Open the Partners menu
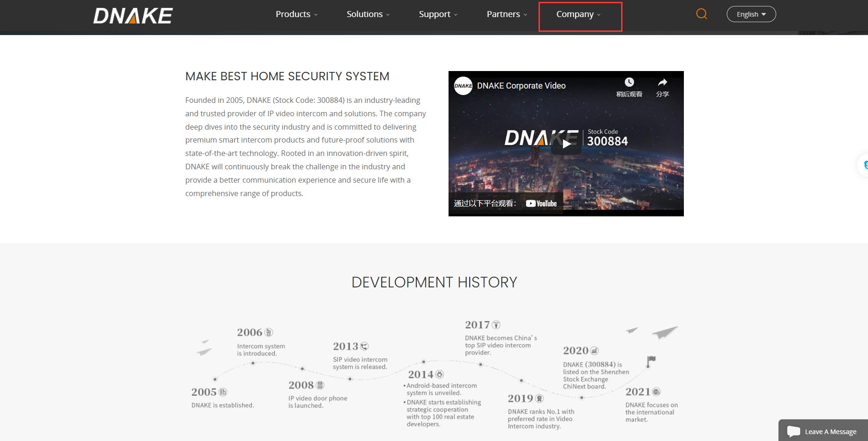 pyautogui.click(x=506, y=14)
